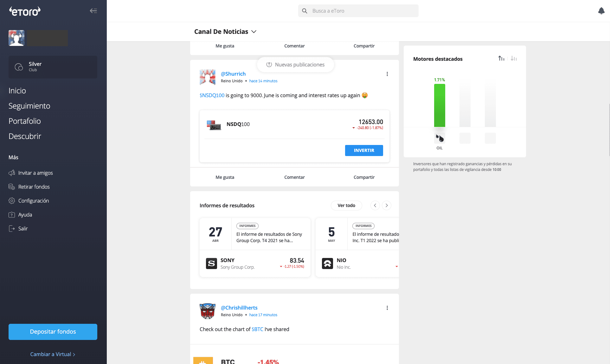Open options menu on Chrishillherts post
The width and height of the screenshot is (610, 364).
click(x=387, y=308)
